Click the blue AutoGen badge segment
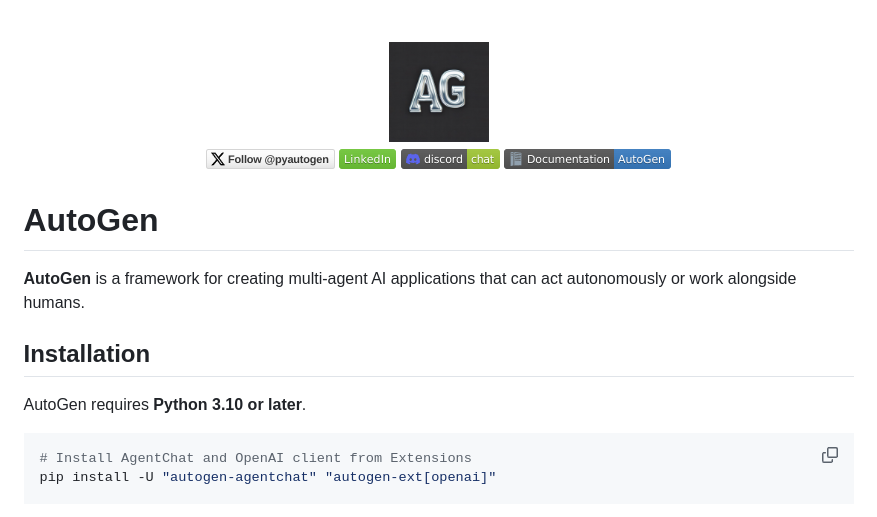The width and height of the screenshot is (877, 517). click(x=641, y=159)
